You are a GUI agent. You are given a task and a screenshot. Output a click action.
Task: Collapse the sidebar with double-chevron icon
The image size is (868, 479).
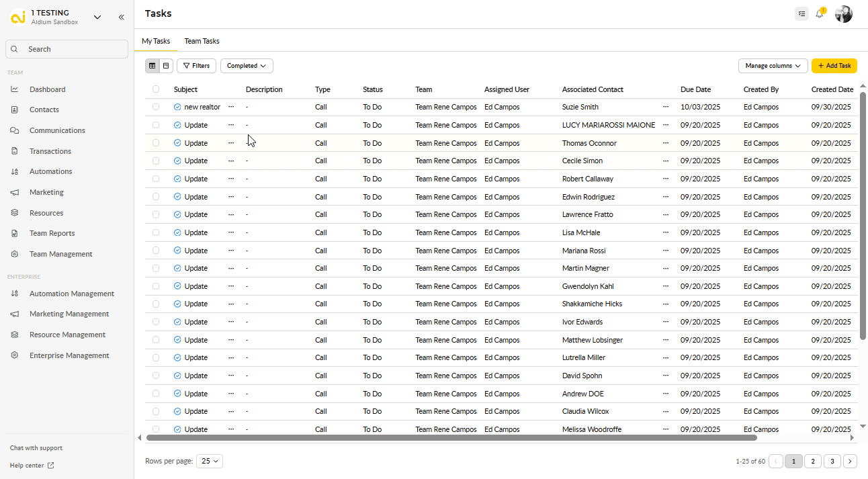[x=121, y=17]
